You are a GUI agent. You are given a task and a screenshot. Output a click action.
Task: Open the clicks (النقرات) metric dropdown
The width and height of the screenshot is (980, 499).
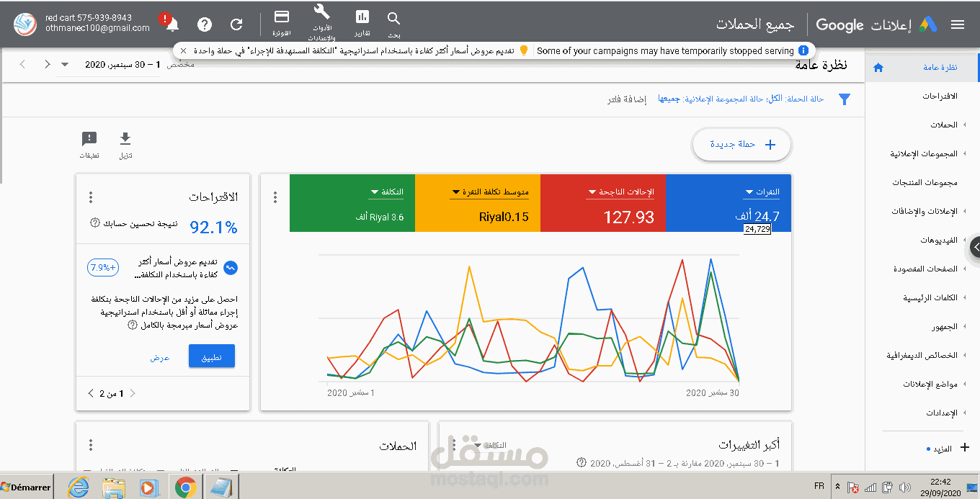(762, 192)
